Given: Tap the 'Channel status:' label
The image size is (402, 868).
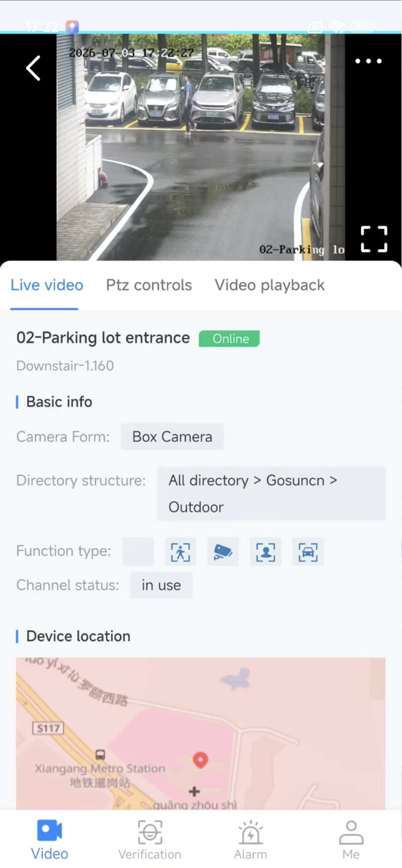Looking at the screenshot, I should click(67, 585).
